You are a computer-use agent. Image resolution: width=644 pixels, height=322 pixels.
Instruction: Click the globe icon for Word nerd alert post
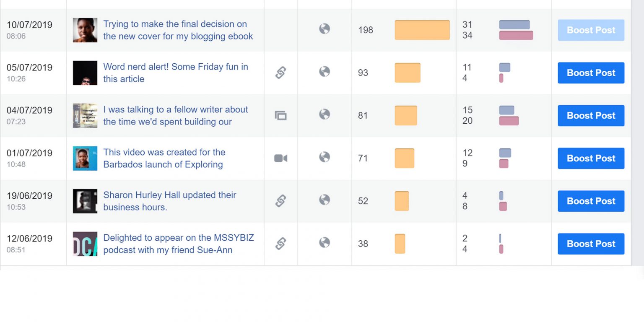tap(324, 72)
